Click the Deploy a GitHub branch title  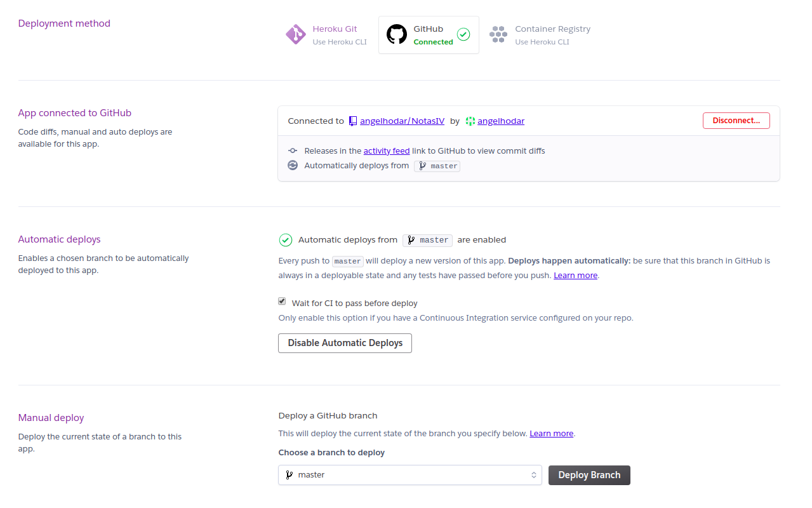coord(328,416)
